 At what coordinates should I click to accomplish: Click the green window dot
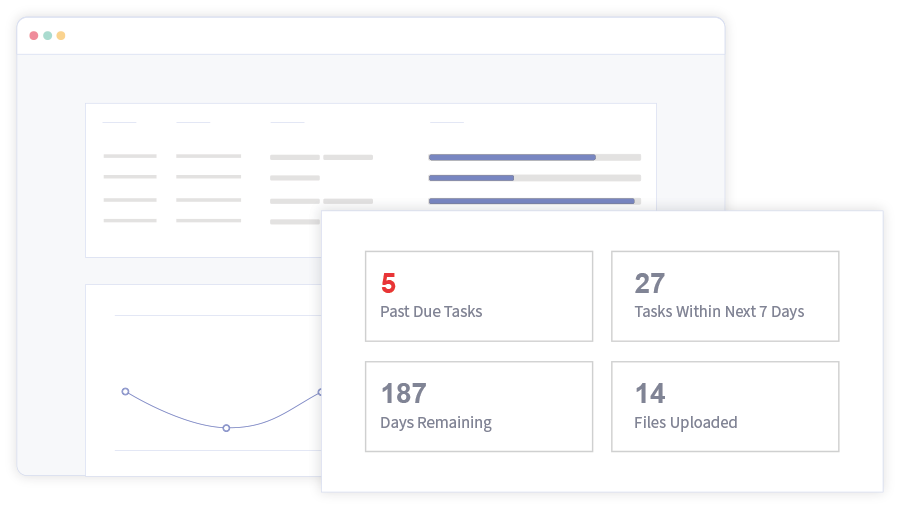48,36
